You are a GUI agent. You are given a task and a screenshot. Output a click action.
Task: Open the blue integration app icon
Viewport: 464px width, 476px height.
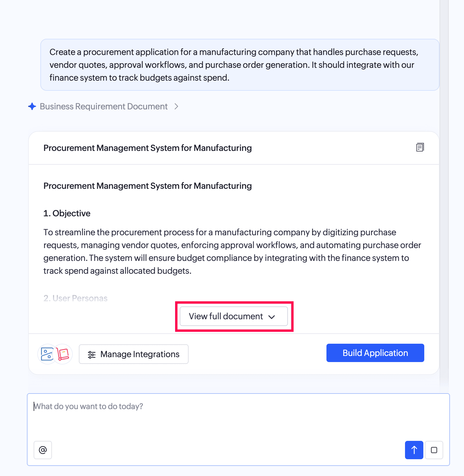click(x=47, y=354)
